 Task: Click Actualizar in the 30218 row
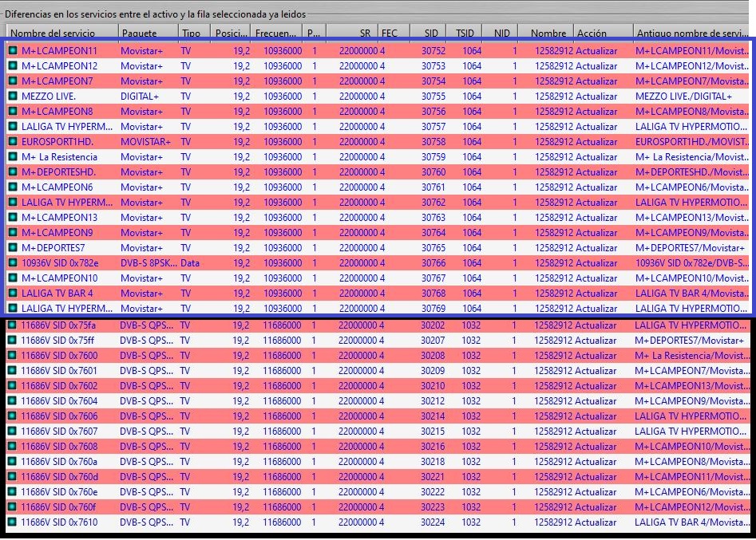click(x=596, y=462)
